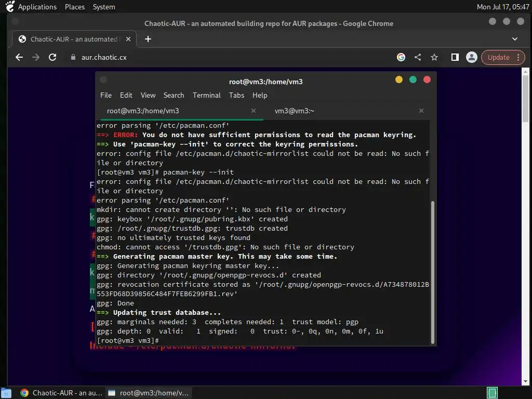
Task: Click the workspace switcher in bottom panel
Action: coord(492,393)
